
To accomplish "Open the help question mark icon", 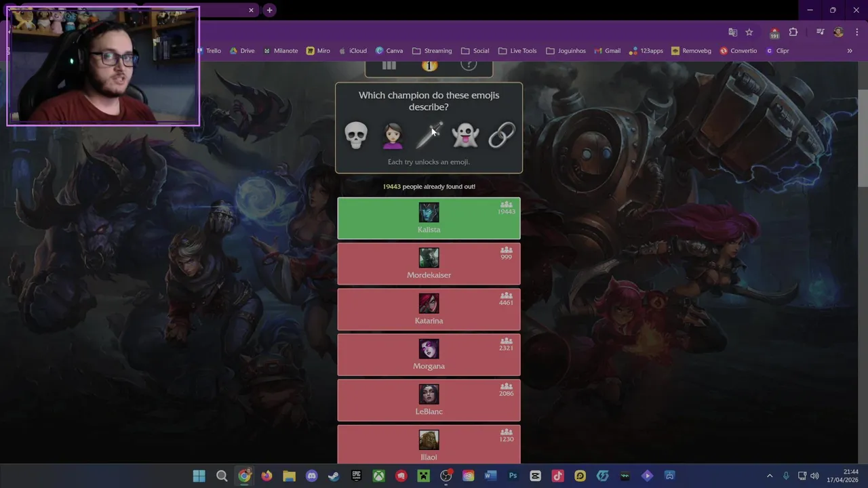I will click(x=469, y=65).
